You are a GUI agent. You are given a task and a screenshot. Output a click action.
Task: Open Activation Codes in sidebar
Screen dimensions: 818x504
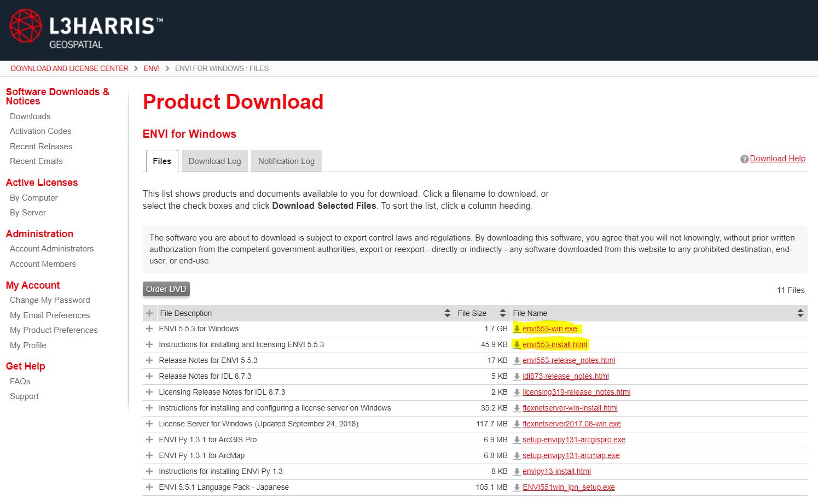[x=40, y=131]
